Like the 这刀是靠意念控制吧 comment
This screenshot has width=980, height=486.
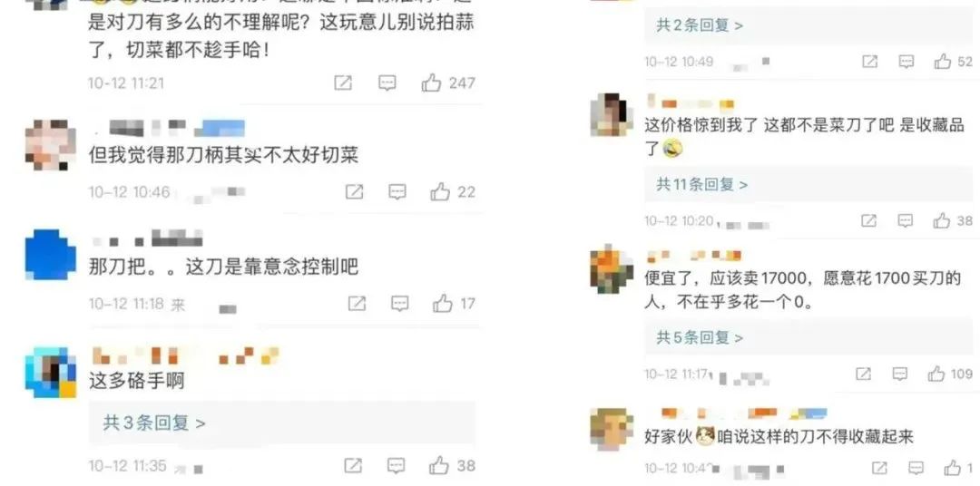443,304
